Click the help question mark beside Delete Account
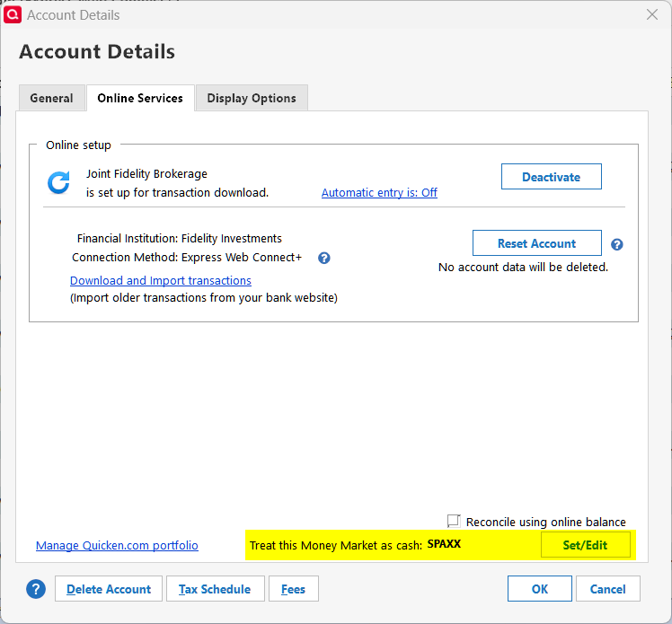Screen dimensions: 672x624 (x=36, y=589)
